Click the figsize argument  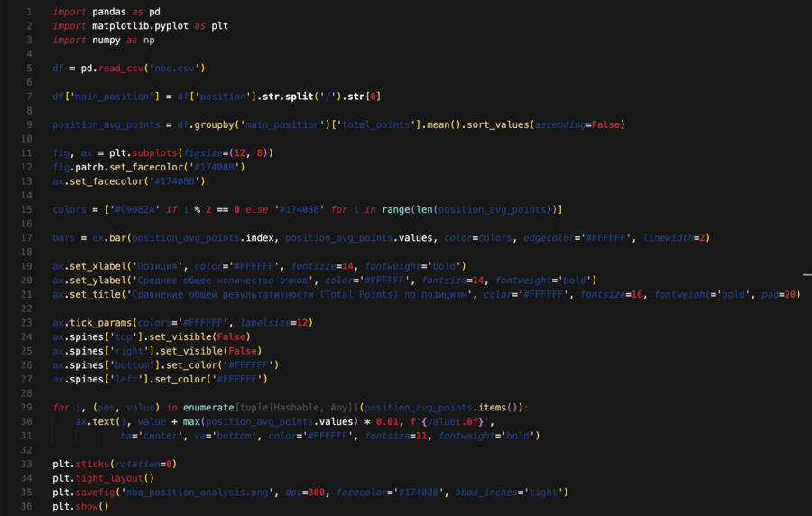[x=202, y=153]
